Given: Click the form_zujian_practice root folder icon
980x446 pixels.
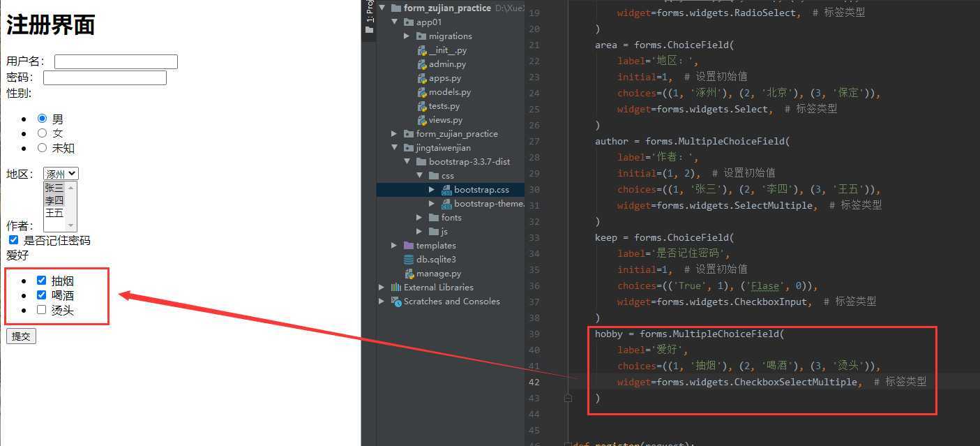Looking at the screenshot, I should click(396, 8).
